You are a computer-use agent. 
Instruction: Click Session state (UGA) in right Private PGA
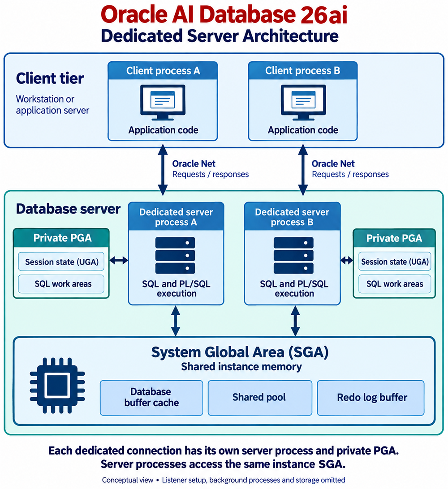point(395,262)
